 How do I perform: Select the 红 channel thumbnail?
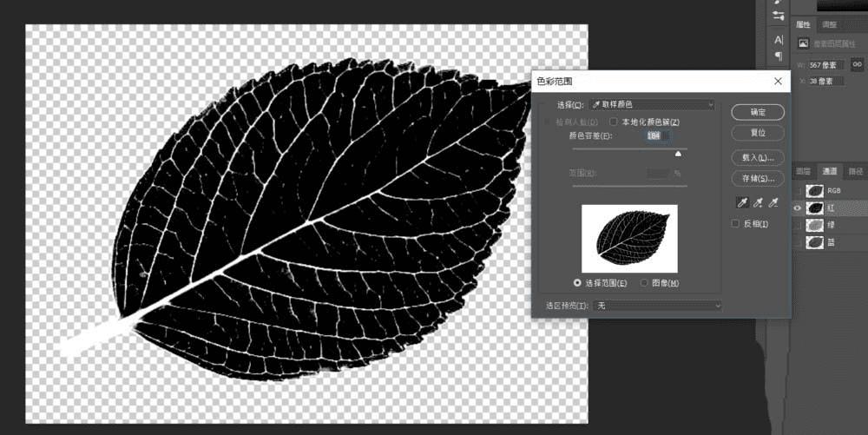point(815,208)
